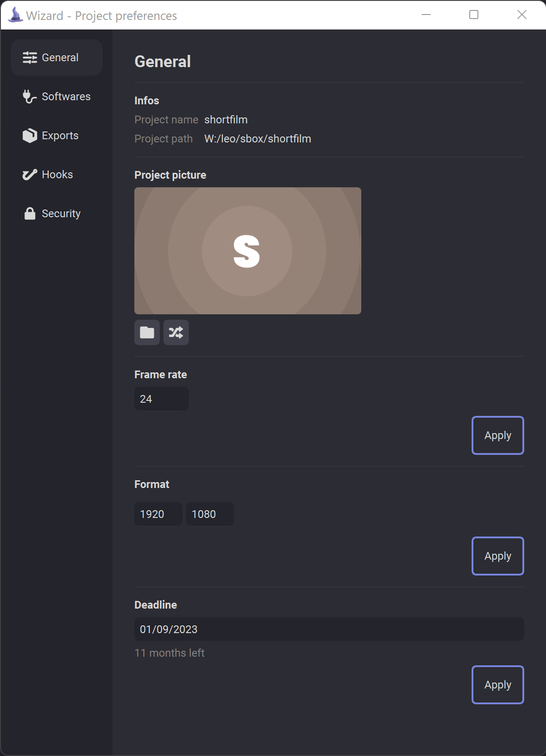Click the deadline date field 01/09/2023
Image resolution: width=546 pixels, height=756 pixels.
pos(329,629)
